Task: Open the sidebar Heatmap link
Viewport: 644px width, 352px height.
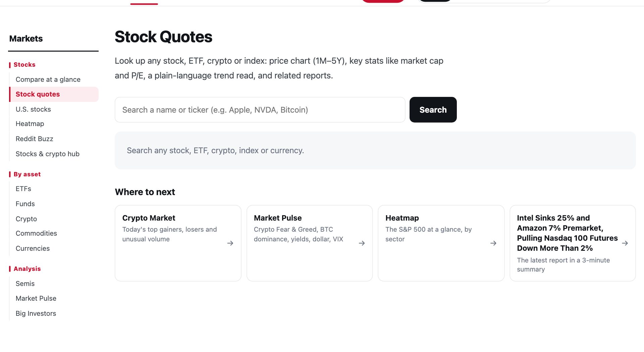Action: coord(30,124)
